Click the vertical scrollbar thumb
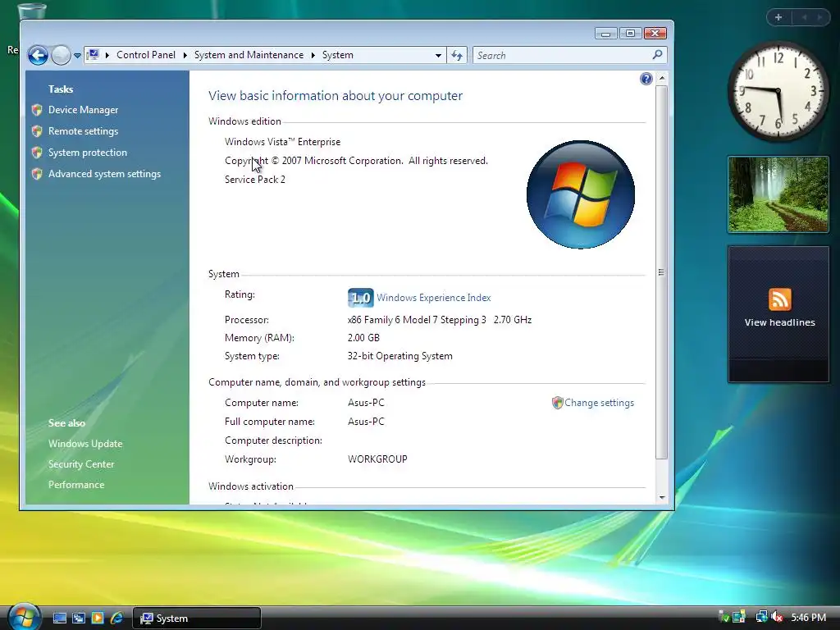Viewport: 840px width, 630px height. pyautogui.click(x=662, y=272)
